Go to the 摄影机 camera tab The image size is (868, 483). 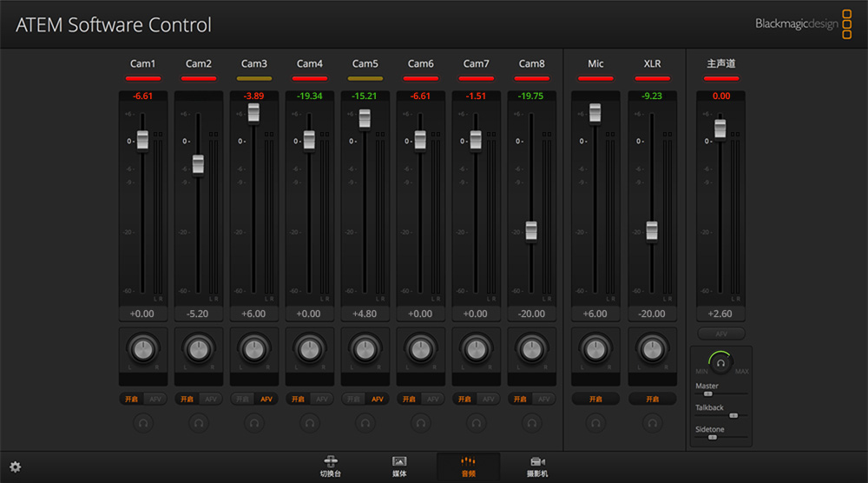tap(537, 466)
